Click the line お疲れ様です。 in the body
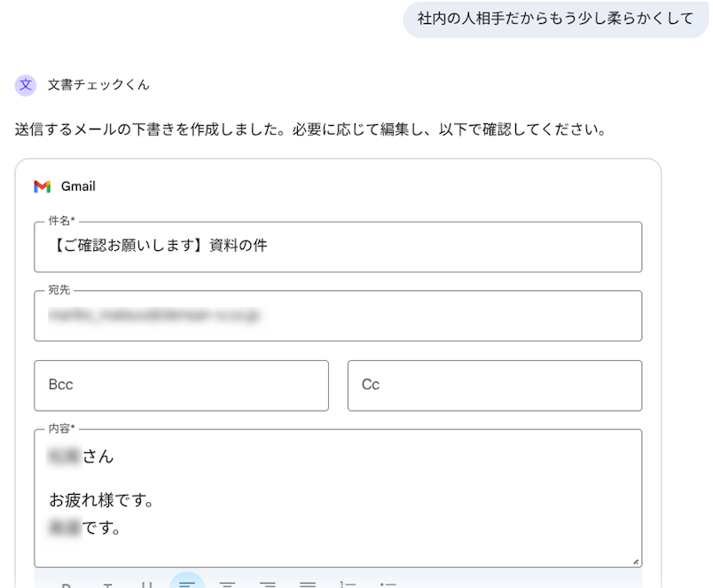This screenshot has height=588, width=713. coord(101,500)
